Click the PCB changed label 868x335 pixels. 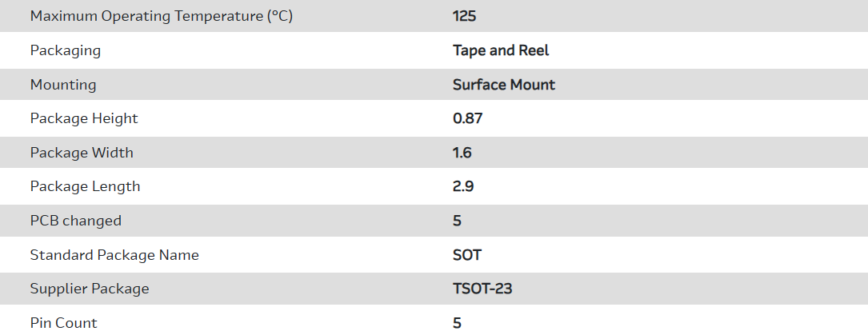[x=76, y=221]
